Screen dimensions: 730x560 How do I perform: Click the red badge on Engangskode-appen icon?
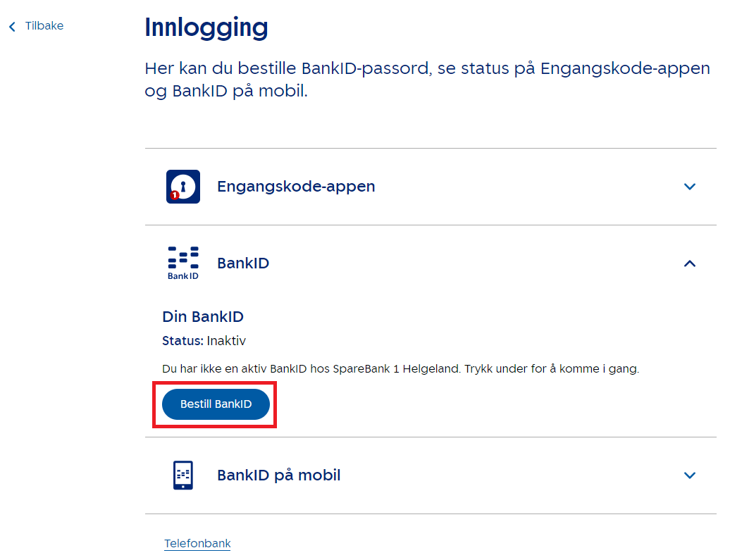coord(174,195)
